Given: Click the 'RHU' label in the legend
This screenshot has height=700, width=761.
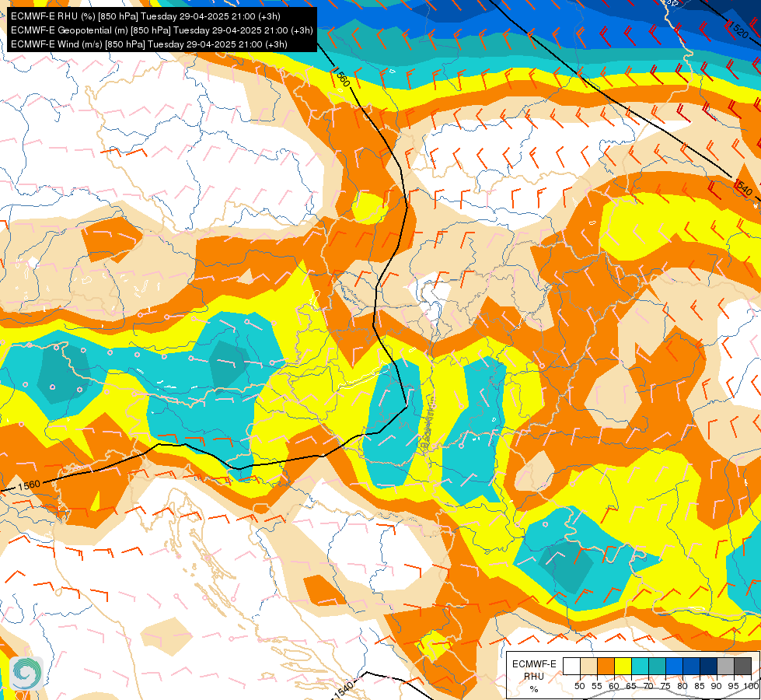Looking at the screenshot, I should tap(534, 676).
